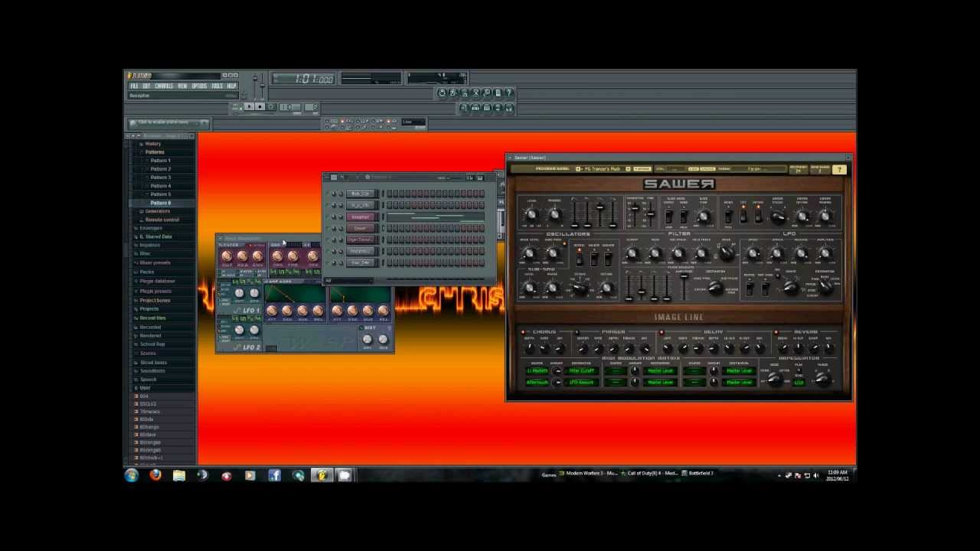This screenshot has width=980, height=551.
Task: Click the Sytrus piano roll preview strip
Action: (435, 217)
